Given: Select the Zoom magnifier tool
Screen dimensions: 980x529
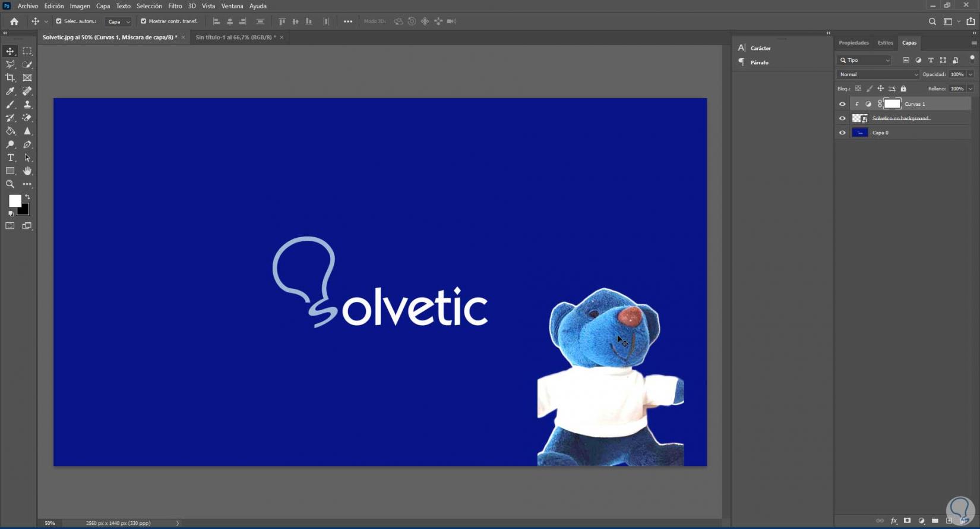Looking at the screenshot, I should 10,184.
